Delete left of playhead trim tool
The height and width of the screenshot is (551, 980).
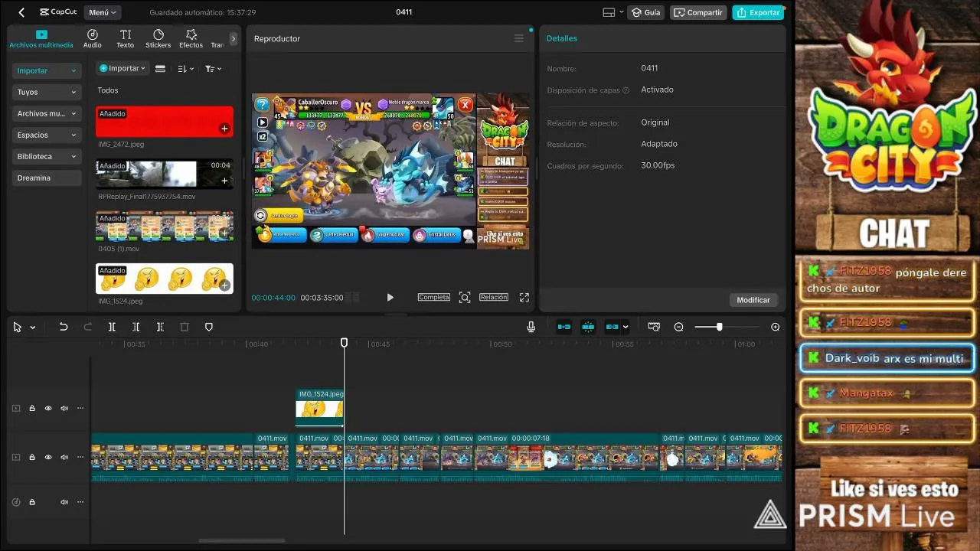pyautogui.click(x=136, y=327)
